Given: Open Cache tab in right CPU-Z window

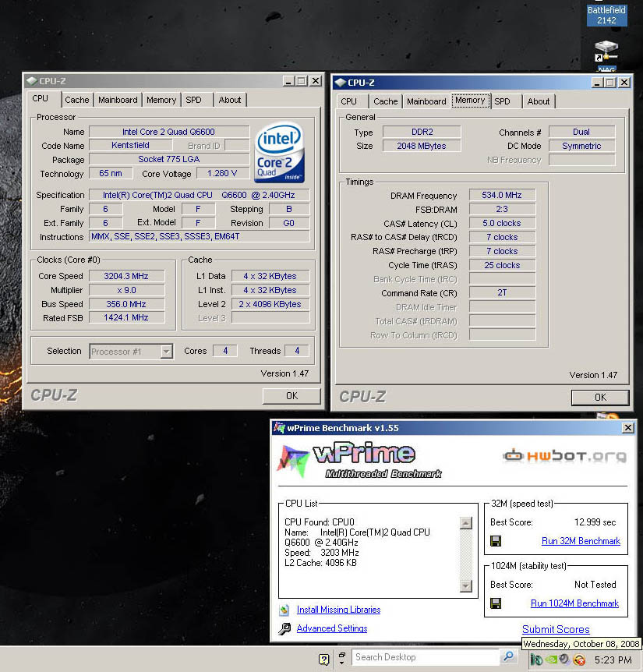Looking at the screenshot, I should point(385,101).
